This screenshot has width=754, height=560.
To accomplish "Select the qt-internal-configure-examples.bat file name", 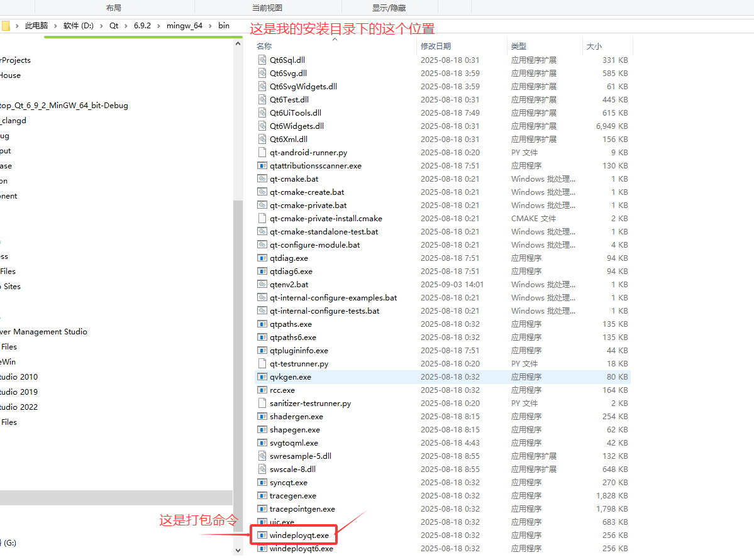I will point(333,297).
